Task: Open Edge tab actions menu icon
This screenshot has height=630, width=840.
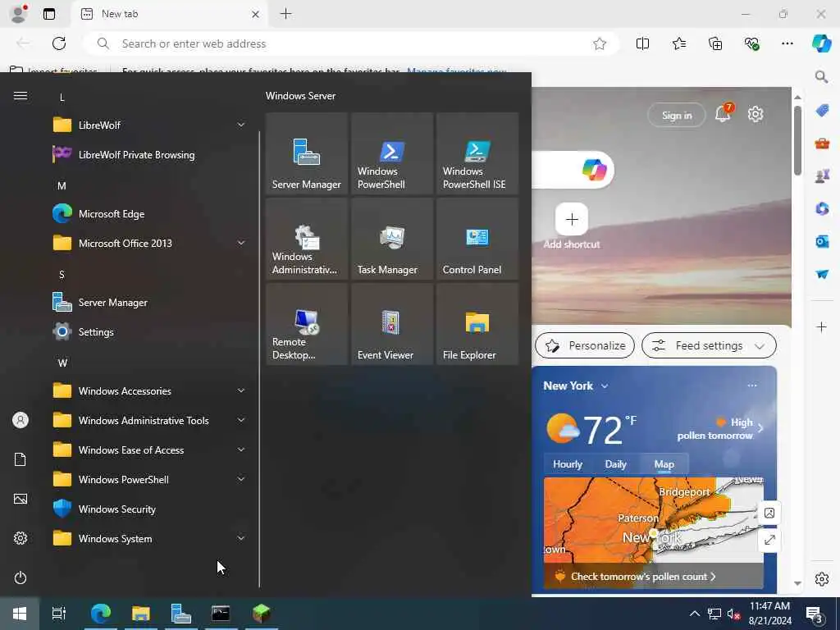Action: coord(49,14)
